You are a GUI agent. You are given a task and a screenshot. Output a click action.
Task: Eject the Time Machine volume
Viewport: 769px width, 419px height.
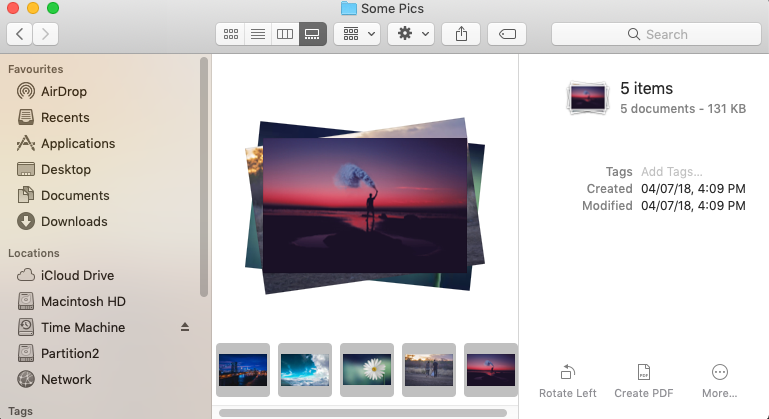pyautogui.click(x=185, y=327)
